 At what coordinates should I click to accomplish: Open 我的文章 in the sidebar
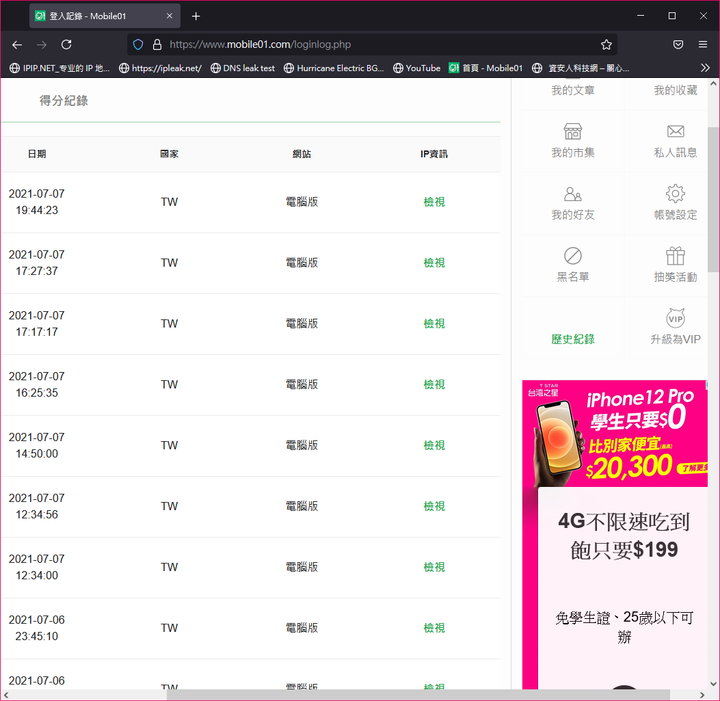pos(573,90)
